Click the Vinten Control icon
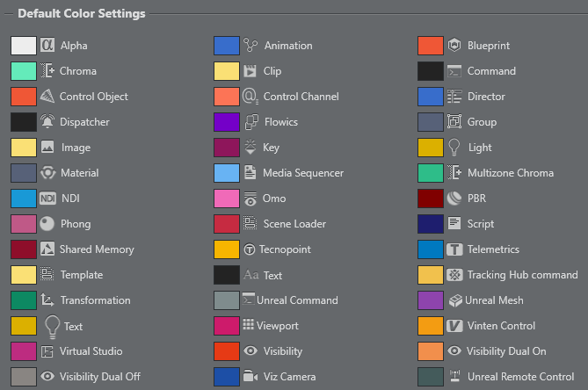The width and height of the screenshot is (588, 390). click(x=454, y=326)
